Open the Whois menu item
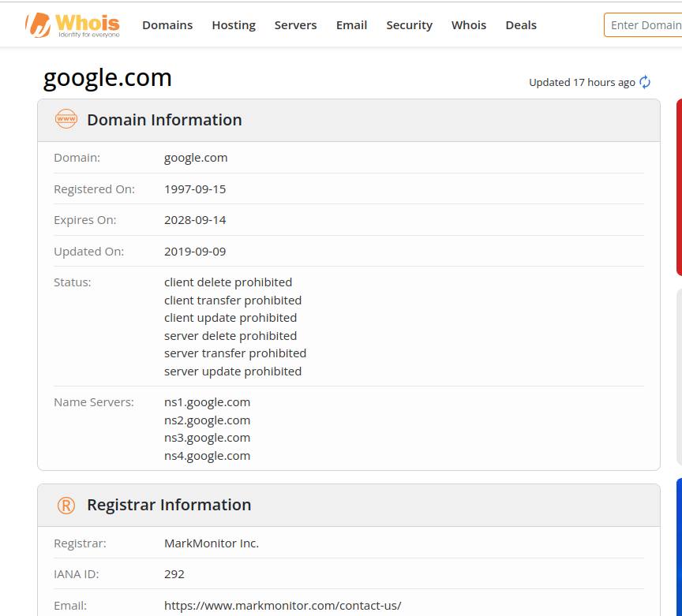 coord(468,25)
